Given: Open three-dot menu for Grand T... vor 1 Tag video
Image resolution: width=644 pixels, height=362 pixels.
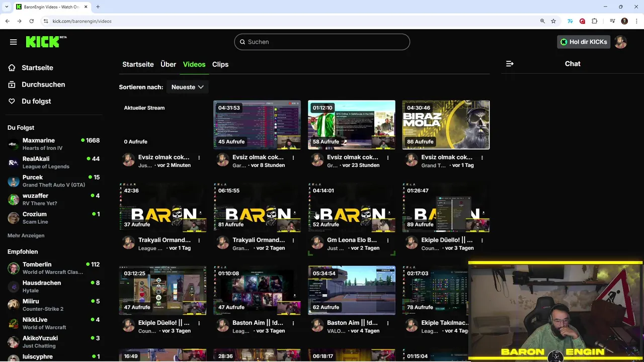Looking at the screenshot, I should [x=482, y=157].
